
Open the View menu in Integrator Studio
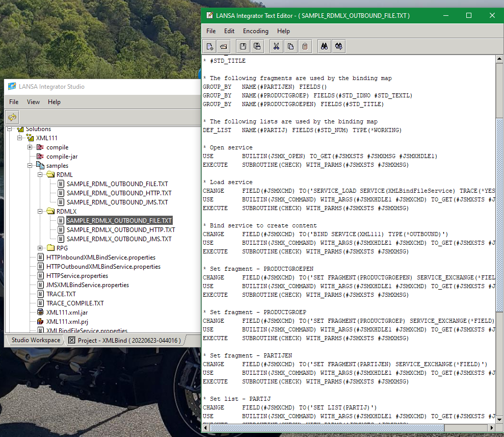pyautogui.click(x=33, y=102)
